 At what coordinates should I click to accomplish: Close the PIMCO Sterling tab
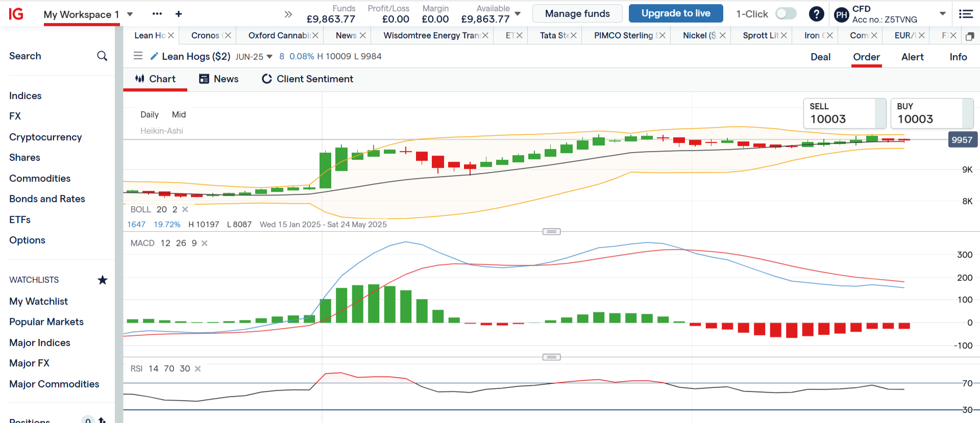tap(663, 35)
